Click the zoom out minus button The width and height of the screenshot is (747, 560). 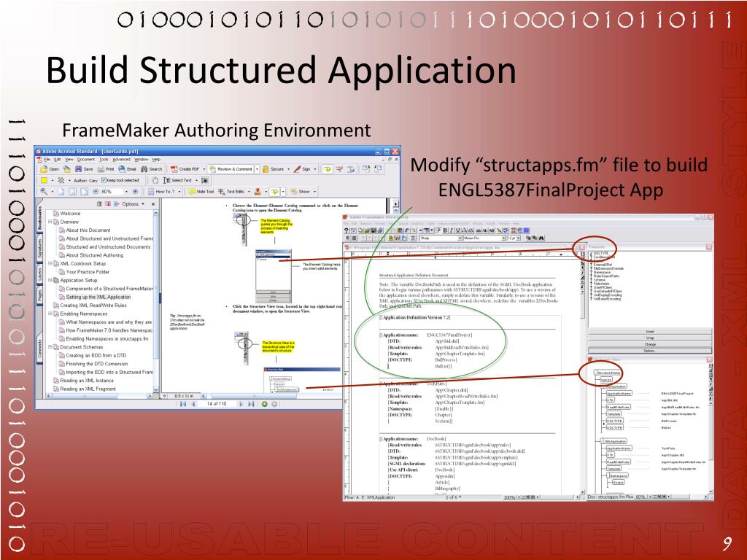[96, 192]
